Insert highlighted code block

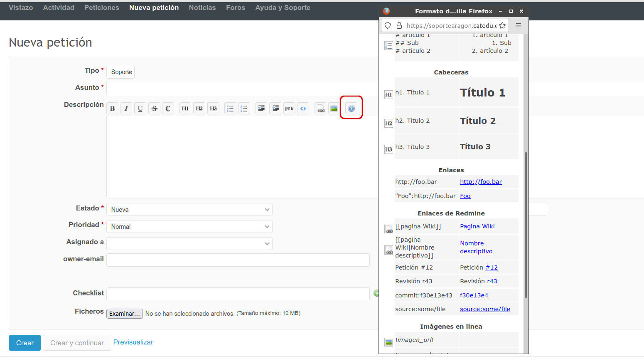pos(303,109)
